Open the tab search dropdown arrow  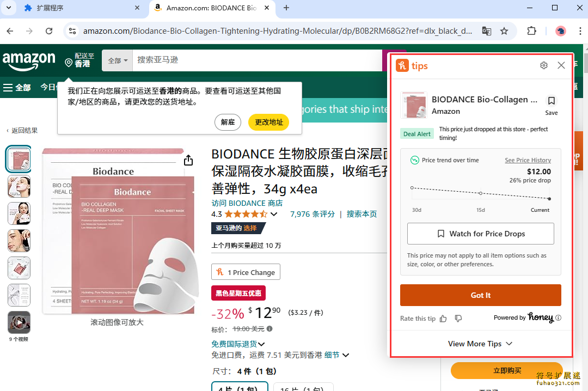point(8,8)
